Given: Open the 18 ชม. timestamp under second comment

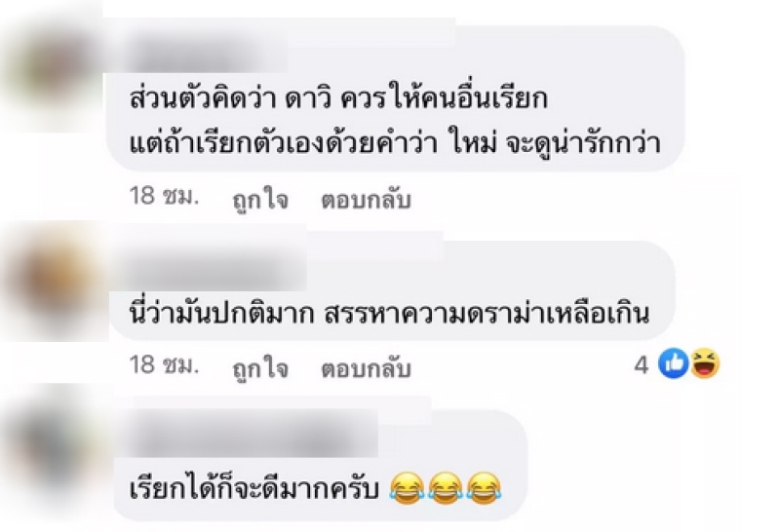Looking at the screenshot, I should [x=164, y=365].
